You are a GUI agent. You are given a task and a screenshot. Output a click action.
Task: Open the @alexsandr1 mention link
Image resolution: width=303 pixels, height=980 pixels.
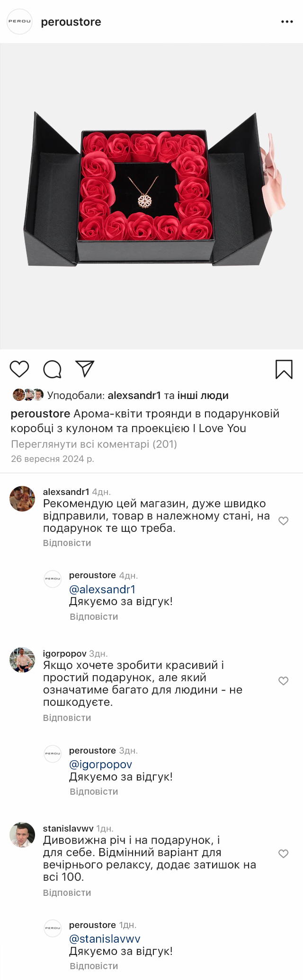point(102,590)
